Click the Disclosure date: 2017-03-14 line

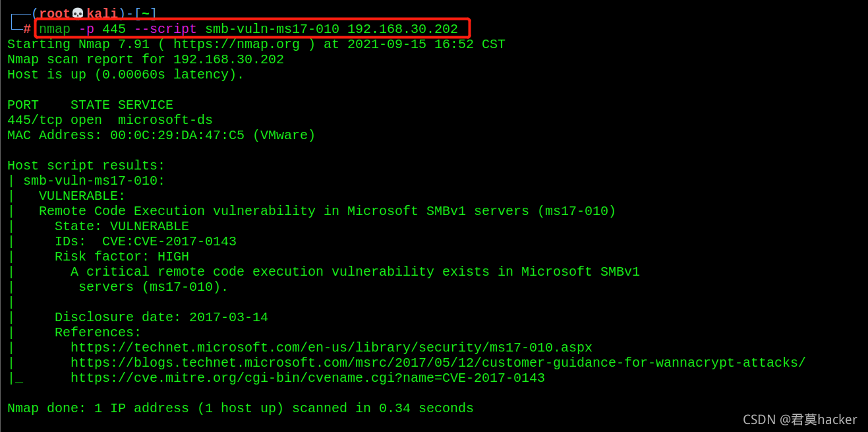pos(161,317)
